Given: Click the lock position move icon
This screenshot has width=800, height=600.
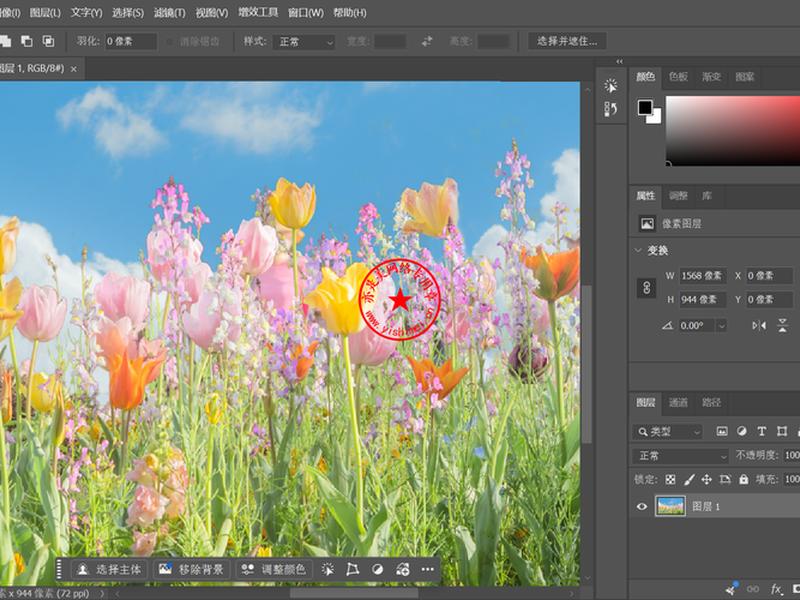Looking at the screenshot, I should point(707,479).
